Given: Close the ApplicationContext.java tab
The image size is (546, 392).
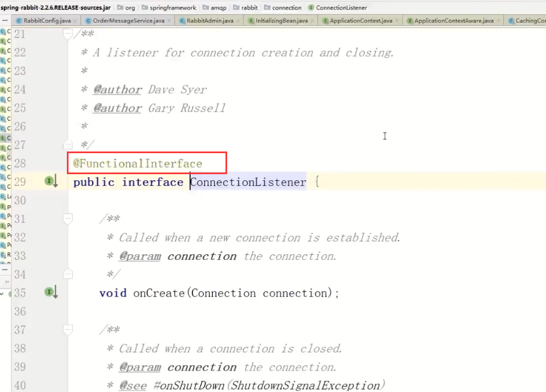Looking at the screenshot, I should (x=397, y=20).
